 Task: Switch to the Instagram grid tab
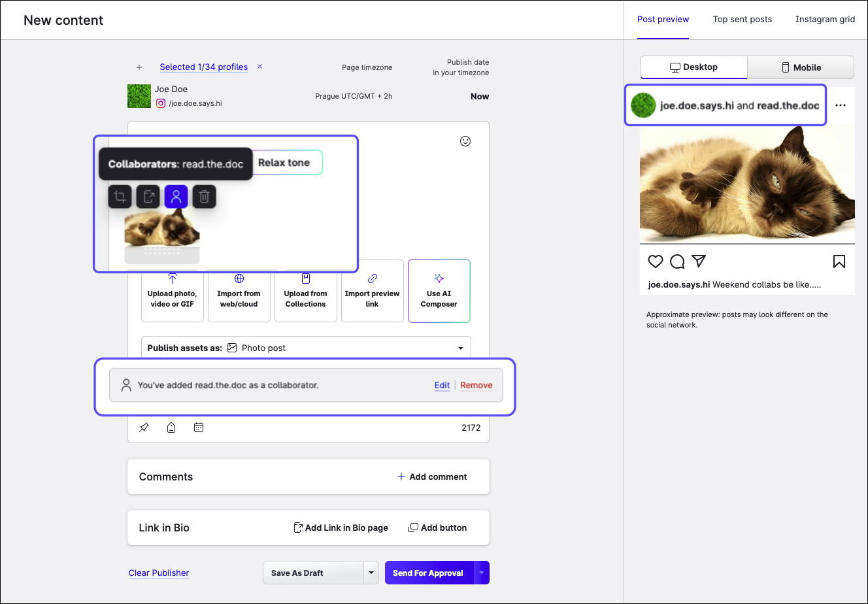pos(825,20)
